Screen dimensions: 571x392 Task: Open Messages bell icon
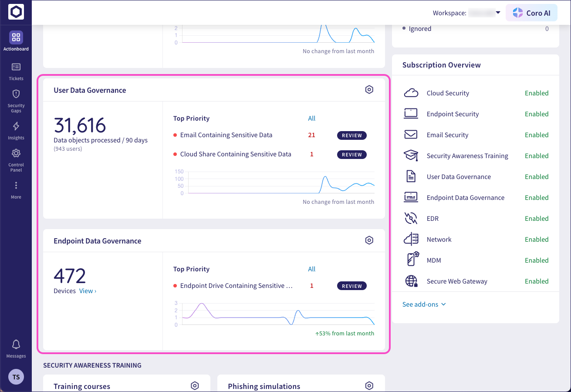[16, 345]
